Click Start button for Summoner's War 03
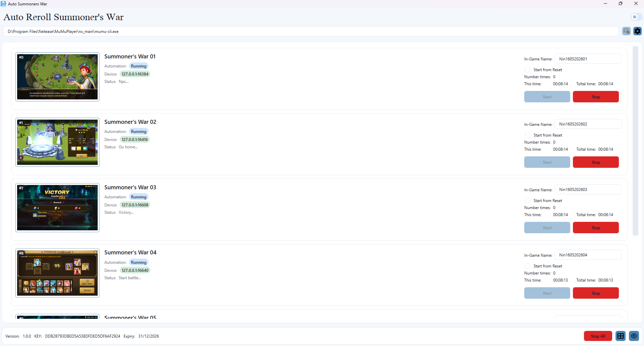Screen dimensions: 644x346 click(547, 228)
